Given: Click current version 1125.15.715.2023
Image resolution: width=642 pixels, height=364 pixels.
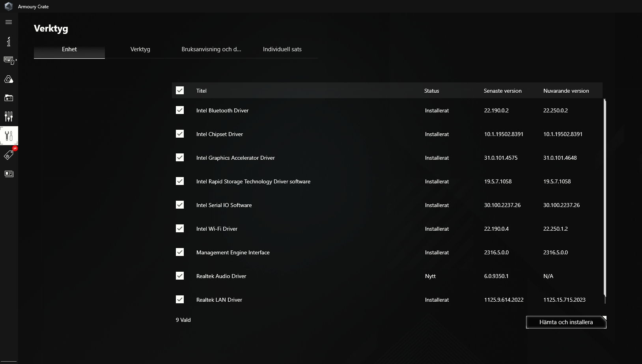Looking at the screenshot, I should (x=564, y=300).
